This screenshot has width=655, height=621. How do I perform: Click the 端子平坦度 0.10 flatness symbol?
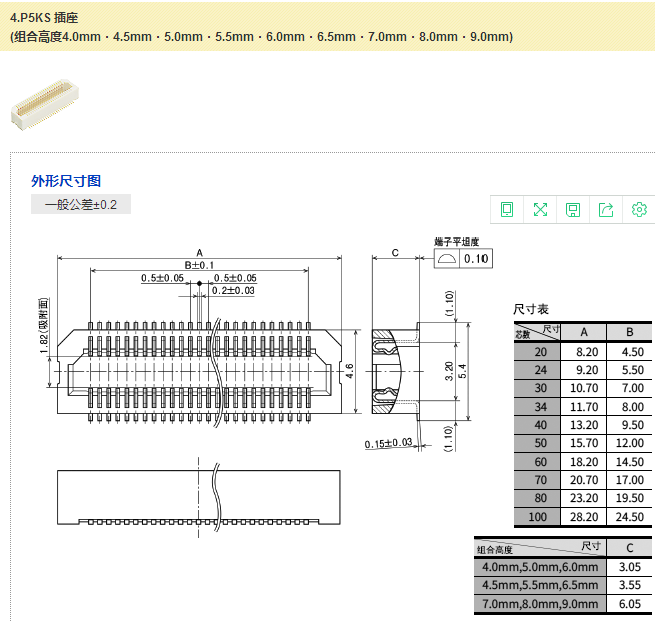(464, 259)
